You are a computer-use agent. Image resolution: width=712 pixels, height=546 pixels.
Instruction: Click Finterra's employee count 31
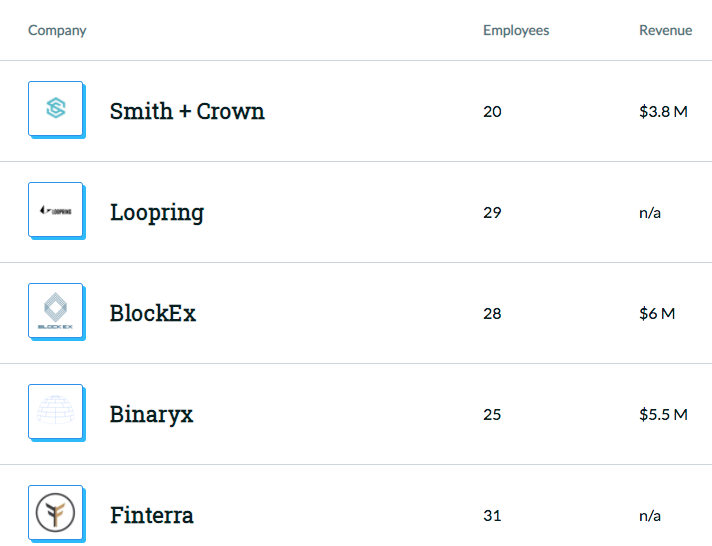coord(492,515)
